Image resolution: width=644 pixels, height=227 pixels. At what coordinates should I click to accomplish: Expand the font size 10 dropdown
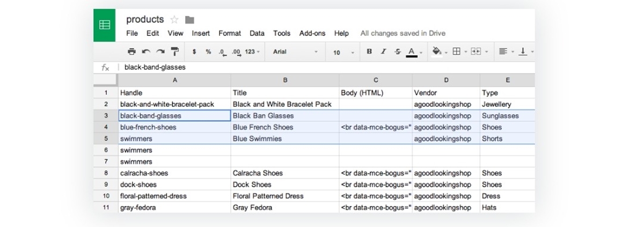[343, 53]
